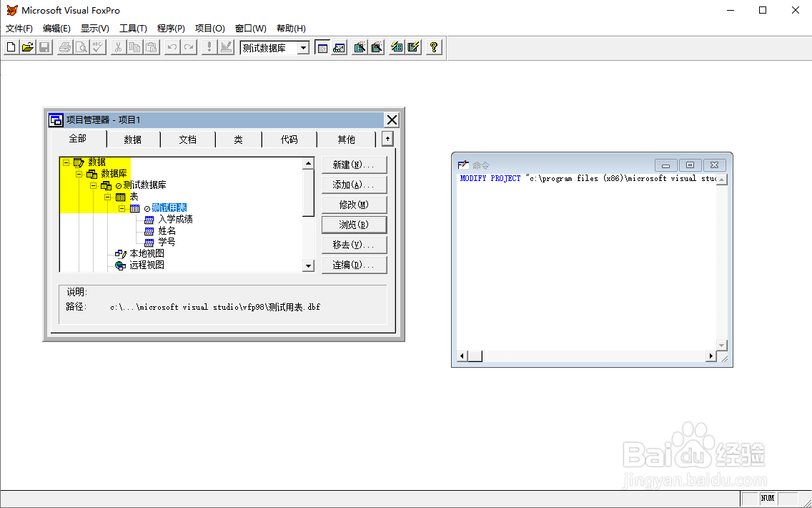The height and width of the screenshot is (508, 812).
Task: Open the 编辑(E) menu
Action: (56, 29)
